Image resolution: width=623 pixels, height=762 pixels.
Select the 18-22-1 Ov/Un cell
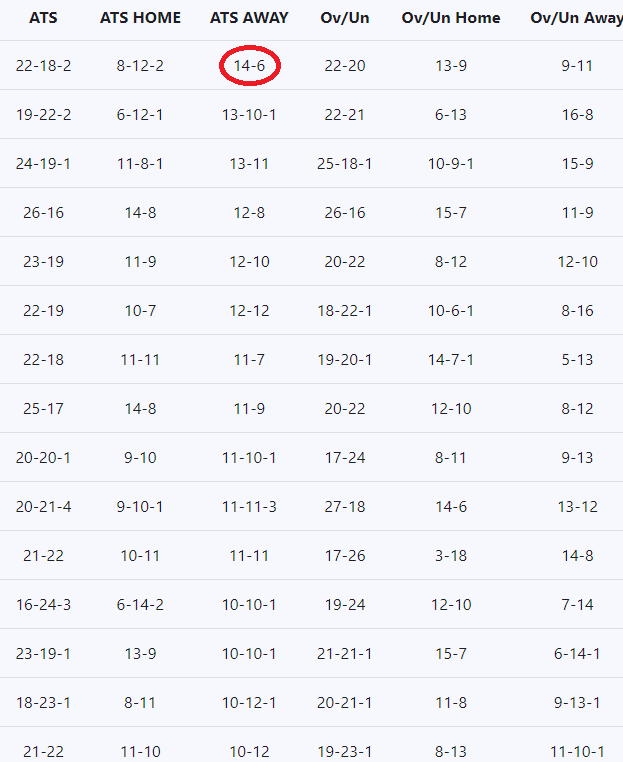pos(345,311)
